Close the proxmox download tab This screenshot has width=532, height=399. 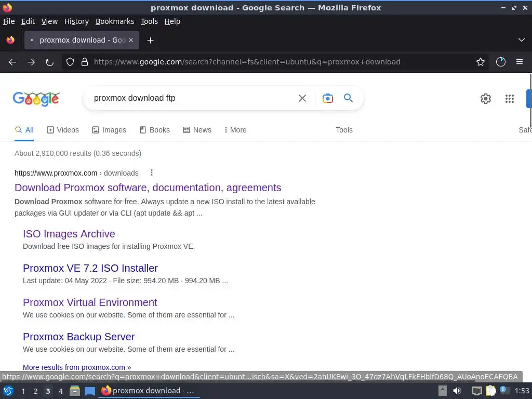(x=131, y=40)
